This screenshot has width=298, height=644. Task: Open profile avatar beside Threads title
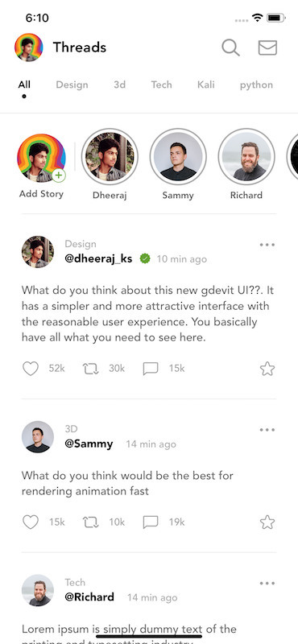29,47
